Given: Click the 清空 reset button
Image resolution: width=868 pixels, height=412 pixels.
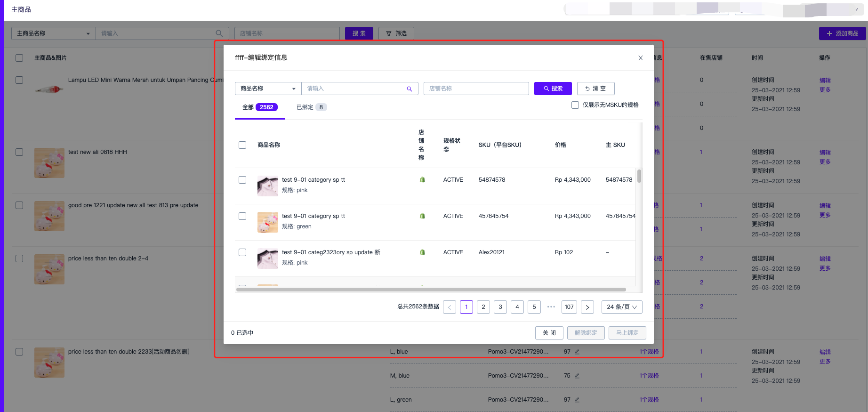Looking at the screenshot, I should (x=595, y=89).
